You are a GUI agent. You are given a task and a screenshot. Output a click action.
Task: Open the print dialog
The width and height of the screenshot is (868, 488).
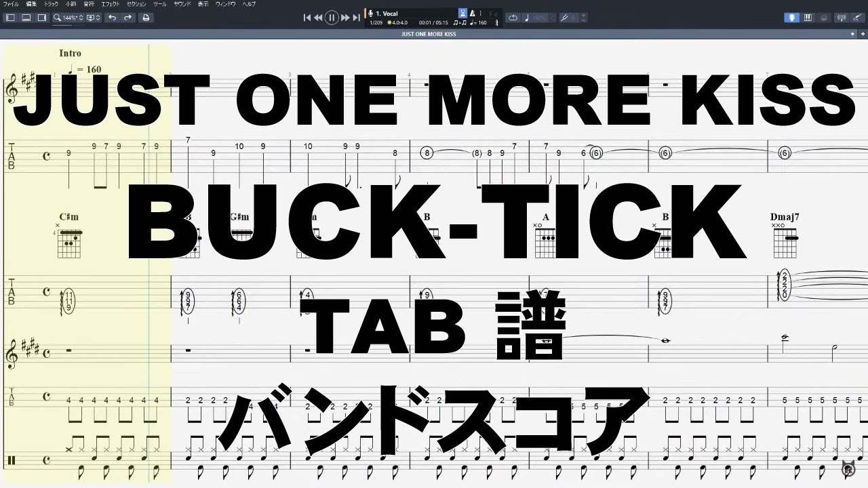(x=145, y=18)
